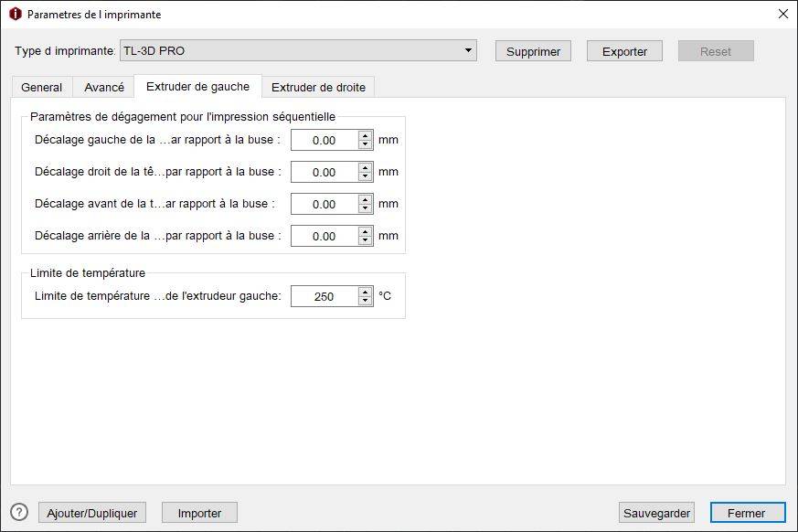Click the Décalage arrière value field

coord(325,236)
